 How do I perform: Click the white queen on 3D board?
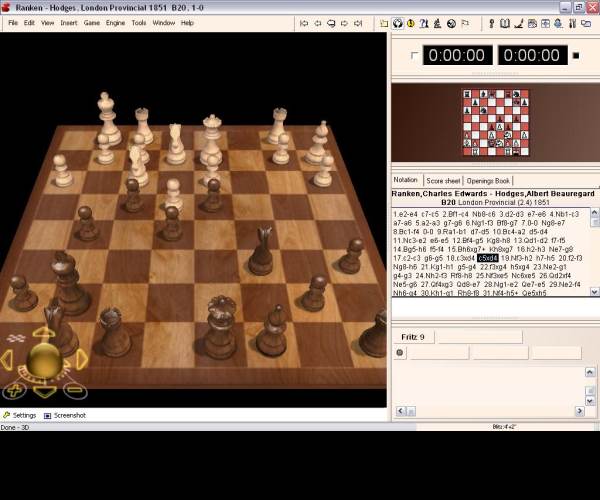[x=212, y=140]
